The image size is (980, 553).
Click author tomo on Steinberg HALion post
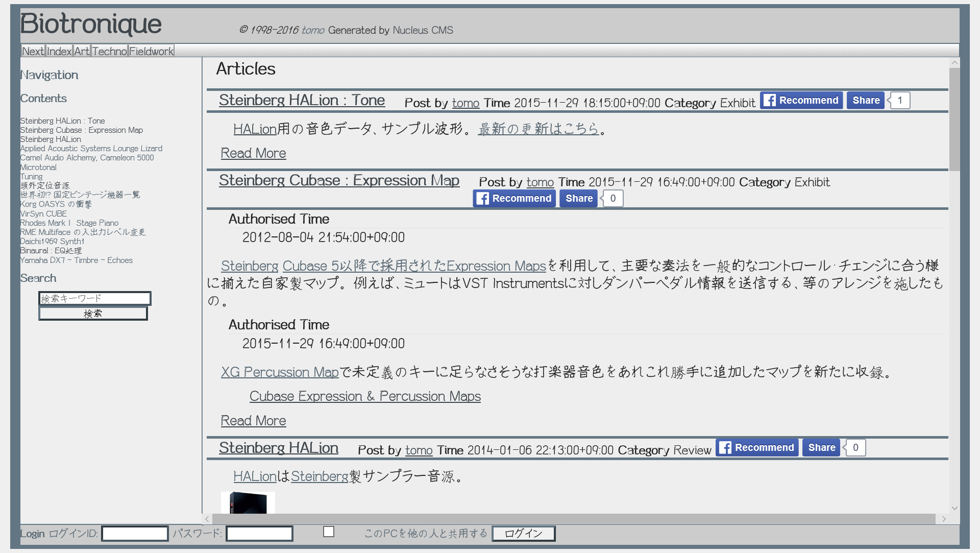coord(419,450)
